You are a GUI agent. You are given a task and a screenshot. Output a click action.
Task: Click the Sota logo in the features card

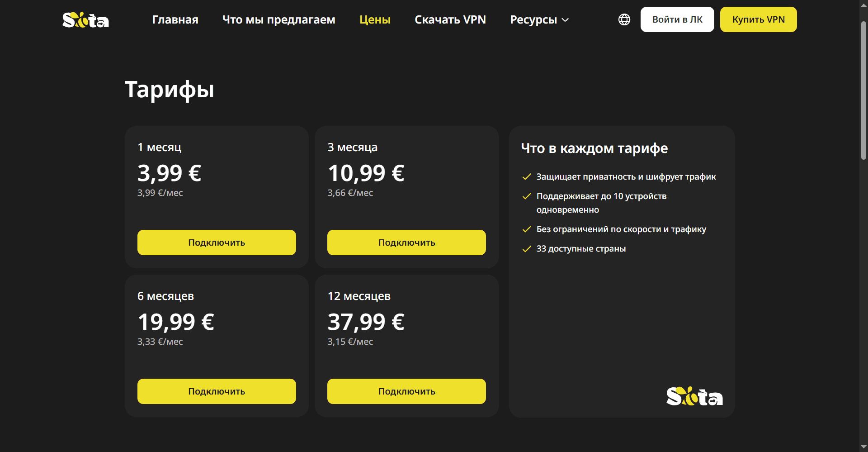[x=694, y=396]
